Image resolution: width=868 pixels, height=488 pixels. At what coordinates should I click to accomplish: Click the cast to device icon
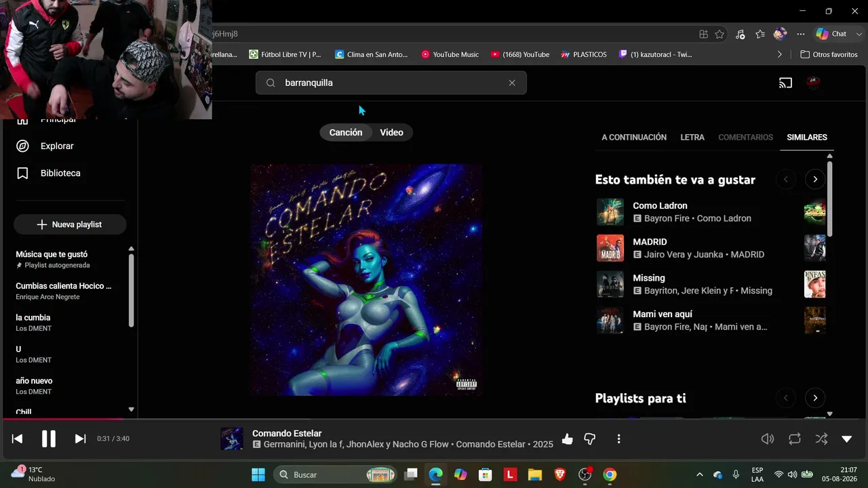tap(785, 83)
